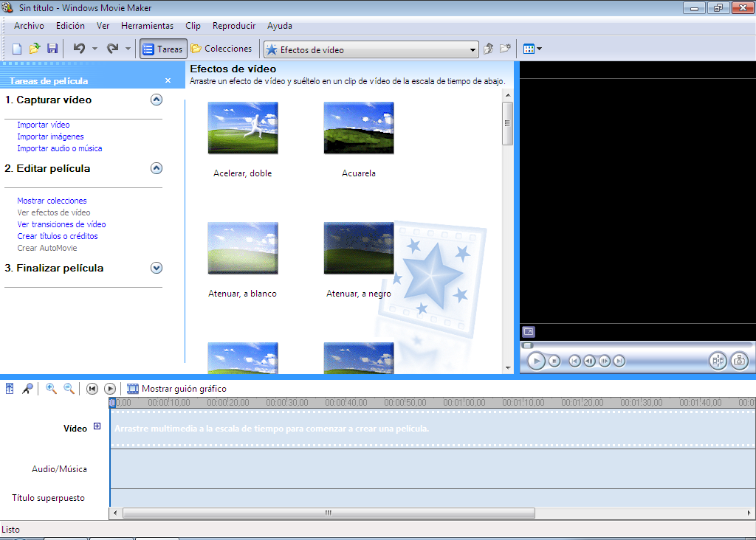The width and height of the screenshot is (756, 540).
Task: Click the Undo arrow icon
Action: tap(79, 49)
